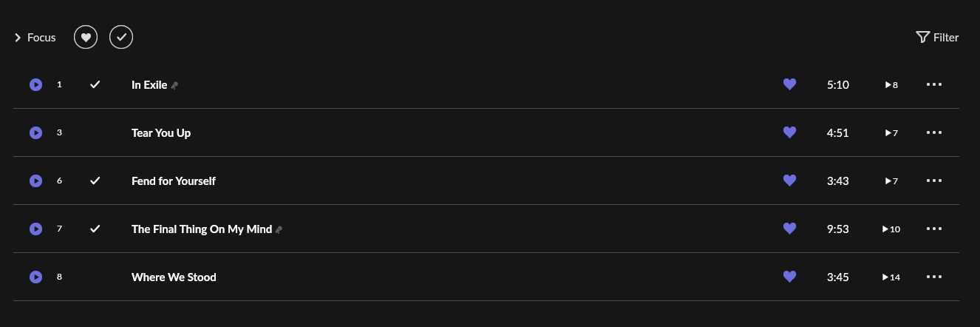The image size is (980, 327).
Task: Expand the Focus section chevron
Action: [18, 38]
